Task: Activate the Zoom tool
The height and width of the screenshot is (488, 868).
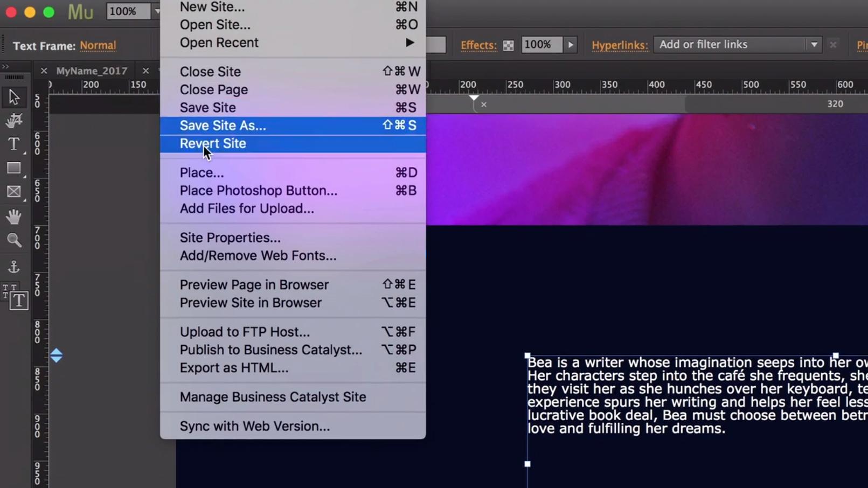Action: click(x=14, y=240)
